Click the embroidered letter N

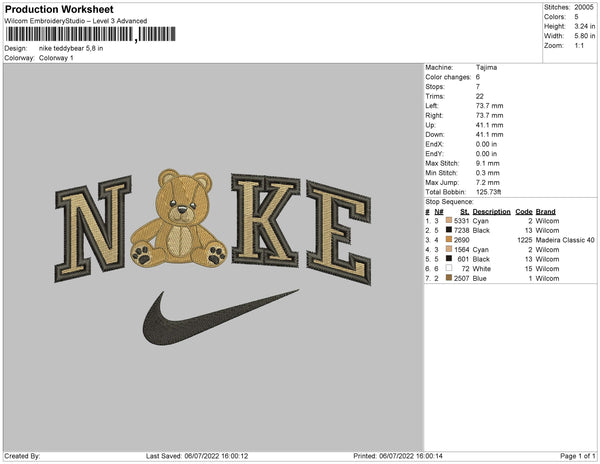click(x=93, y=229)
